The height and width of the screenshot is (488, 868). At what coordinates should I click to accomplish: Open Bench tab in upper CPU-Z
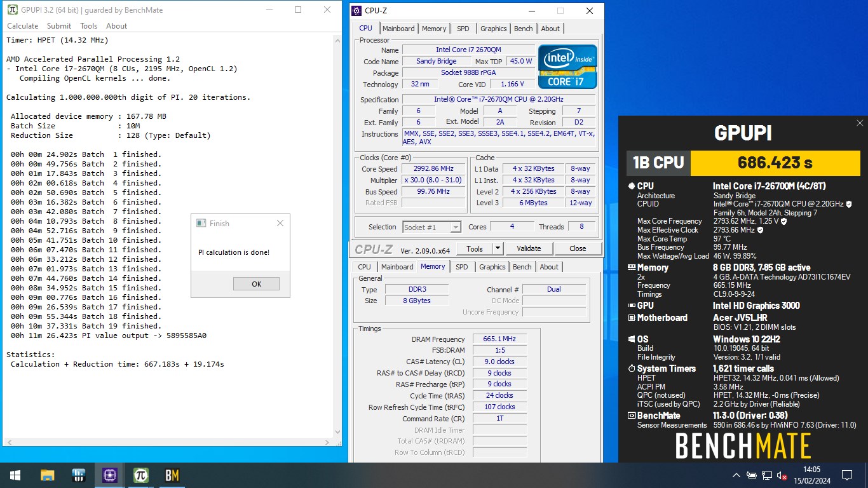524,29
